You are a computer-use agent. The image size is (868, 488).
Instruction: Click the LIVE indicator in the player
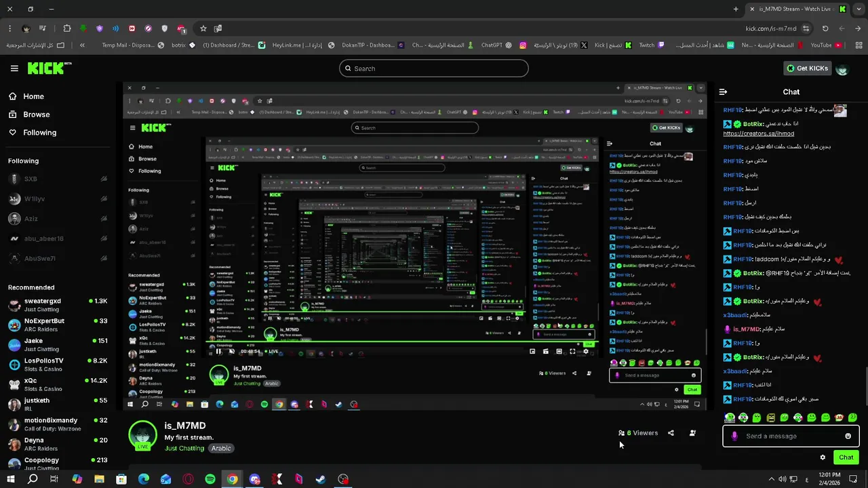[272, 351]
